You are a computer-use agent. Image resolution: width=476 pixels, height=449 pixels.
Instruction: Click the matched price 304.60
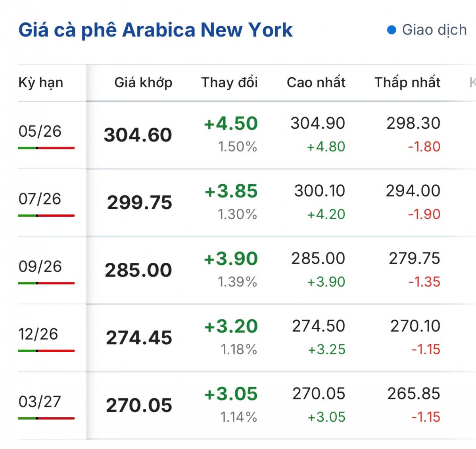pos(137,135)
